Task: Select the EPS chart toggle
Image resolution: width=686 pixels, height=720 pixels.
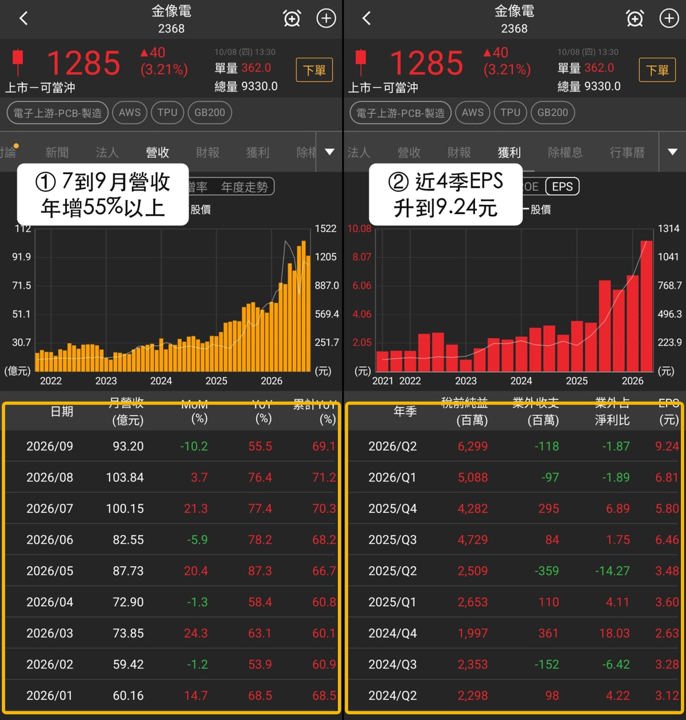Action: (562, 186)
